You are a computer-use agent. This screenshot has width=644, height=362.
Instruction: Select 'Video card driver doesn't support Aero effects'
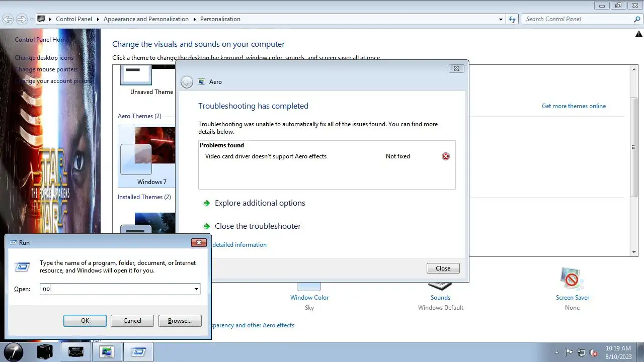266,156
